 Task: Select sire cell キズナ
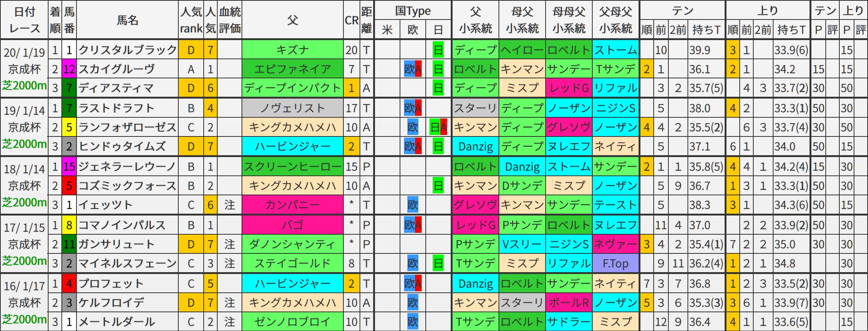click(293, 50)
